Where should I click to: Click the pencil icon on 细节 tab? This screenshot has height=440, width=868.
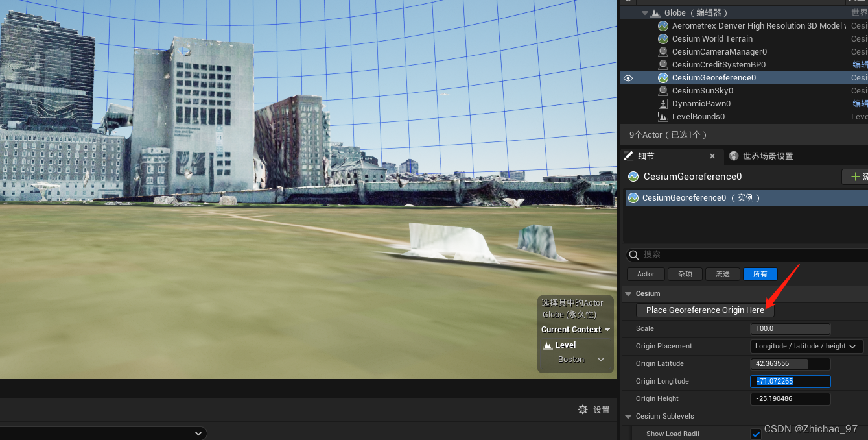(x=628, y=156)
